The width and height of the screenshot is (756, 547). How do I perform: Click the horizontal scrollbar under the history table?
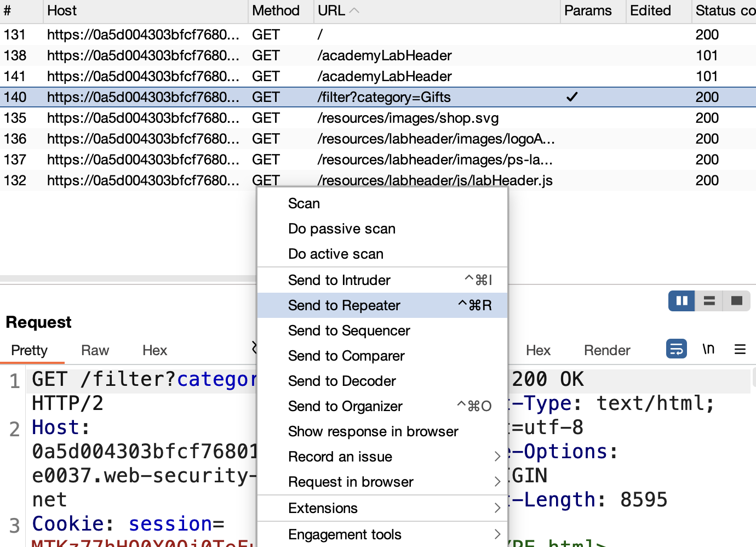128,278
